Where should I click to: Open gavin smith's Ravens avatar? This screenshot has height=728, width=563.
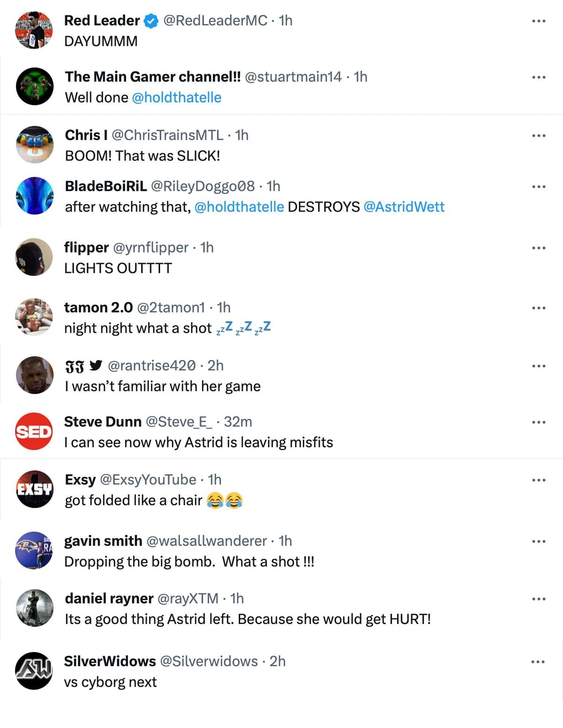pos(34,550)
